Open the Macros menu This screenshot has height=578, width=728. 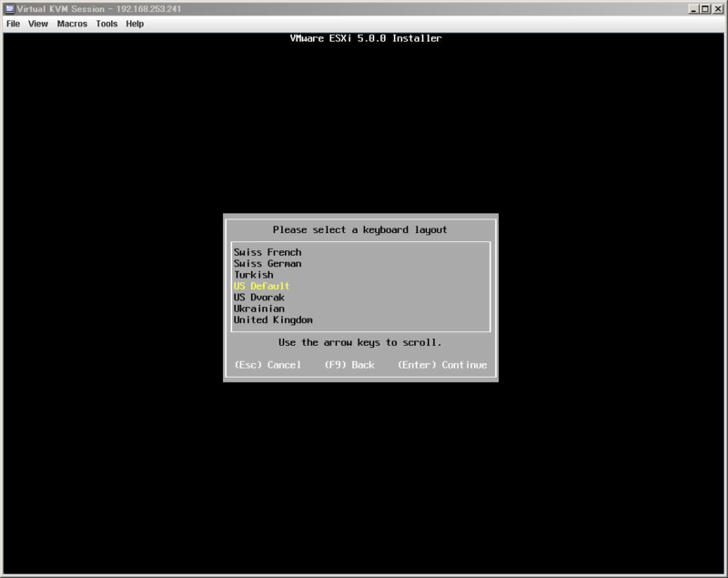coord(72,24)
